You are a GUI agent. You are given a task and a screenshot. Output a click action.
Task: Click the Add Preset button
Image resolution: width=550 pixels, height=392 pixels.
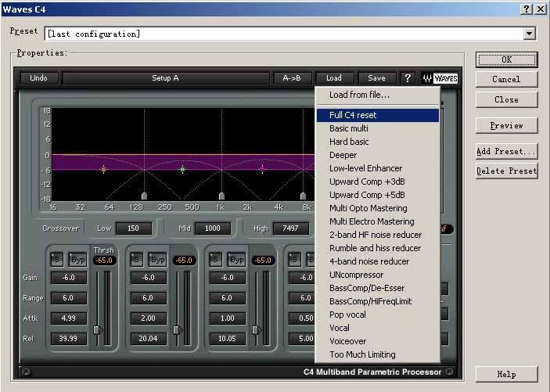[x=506, y=151]
